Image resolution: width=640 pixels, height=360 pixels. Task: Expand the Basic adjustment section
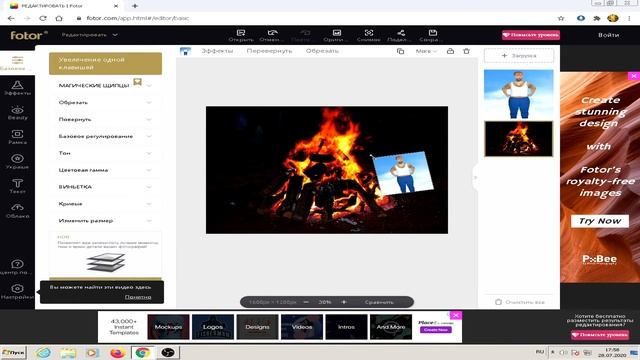coord(105,136)
